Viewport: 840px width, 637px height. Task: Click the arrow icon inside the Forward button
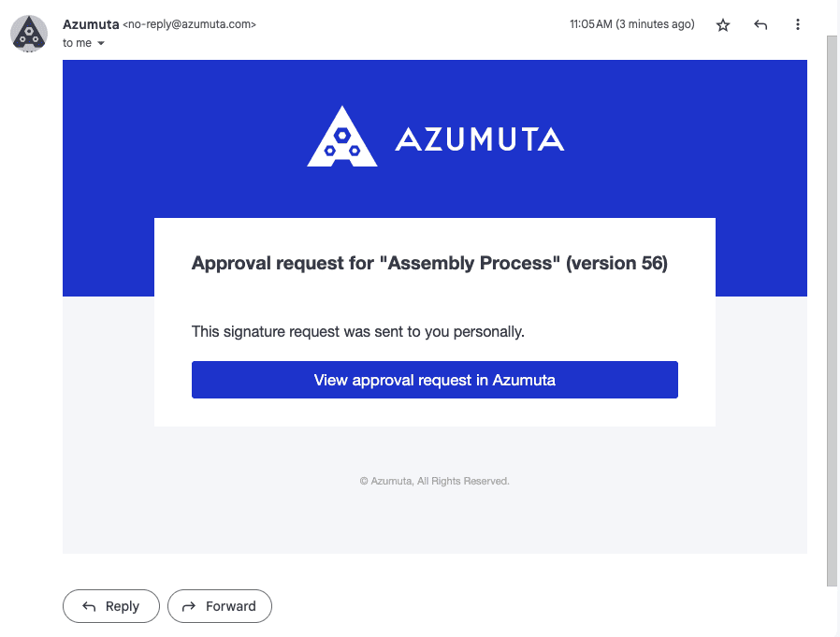(189, 606)
